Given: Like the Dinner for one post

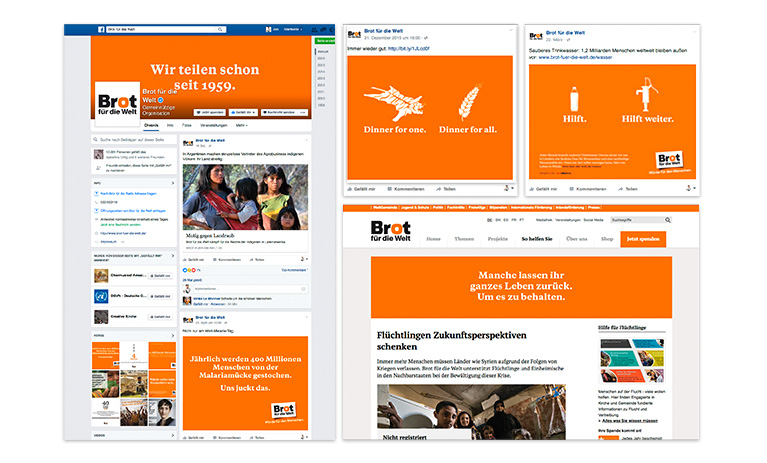Looking at the screenshot, I should (361, 189).
